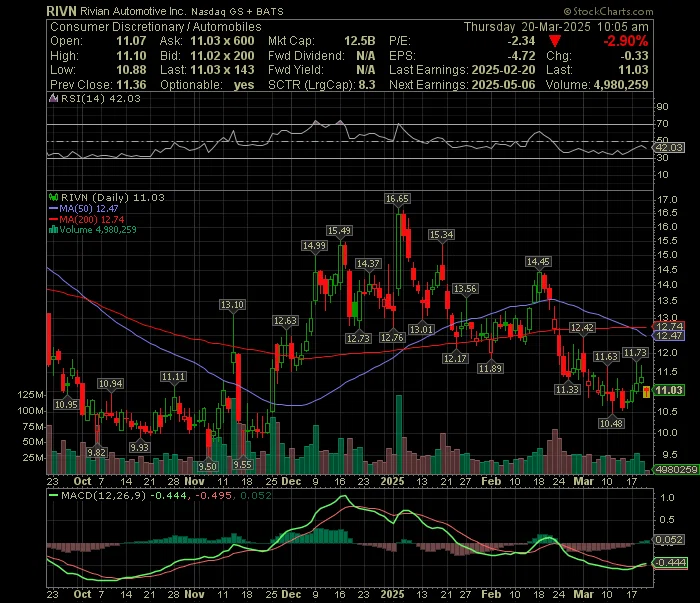Click the 11.11 price label
The image size is (700, 603).
[x=173, y=377]
